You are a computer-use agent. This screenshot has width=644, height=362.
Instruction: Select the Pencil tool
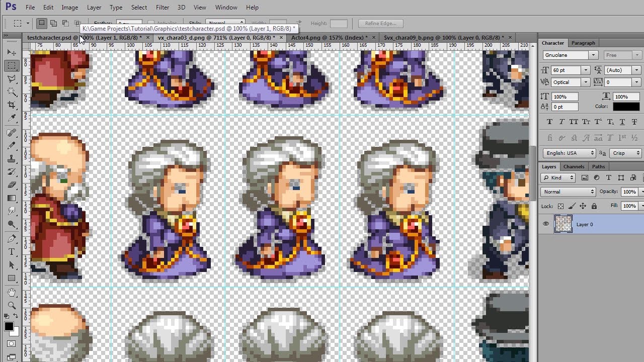point(12,146)
